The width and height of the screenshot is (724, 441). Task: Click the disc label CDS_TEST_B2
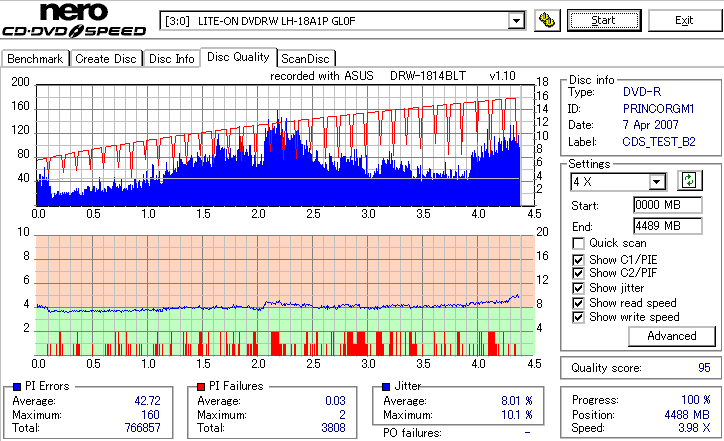[659, 142]
